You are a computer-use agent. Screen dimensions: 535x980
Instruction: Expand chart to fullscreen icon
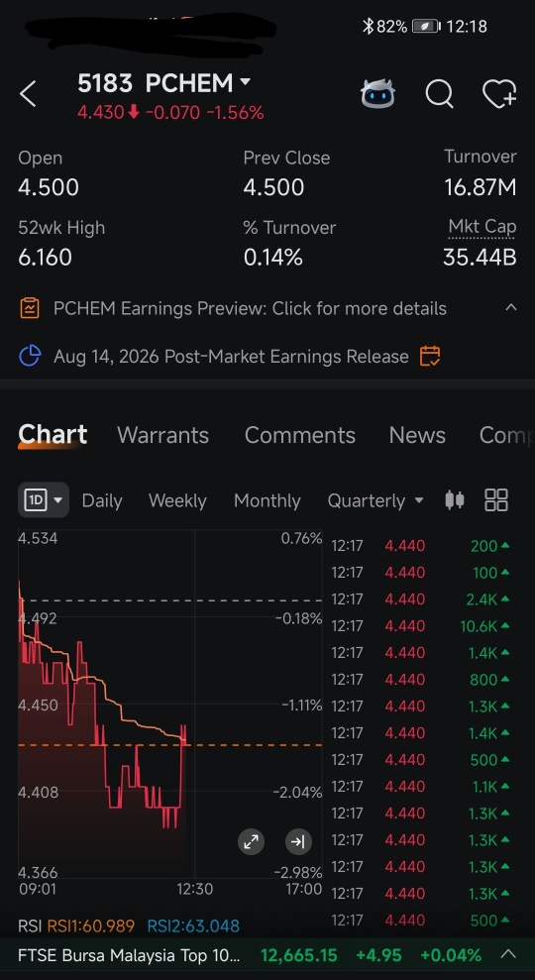[x=252, y=842]
